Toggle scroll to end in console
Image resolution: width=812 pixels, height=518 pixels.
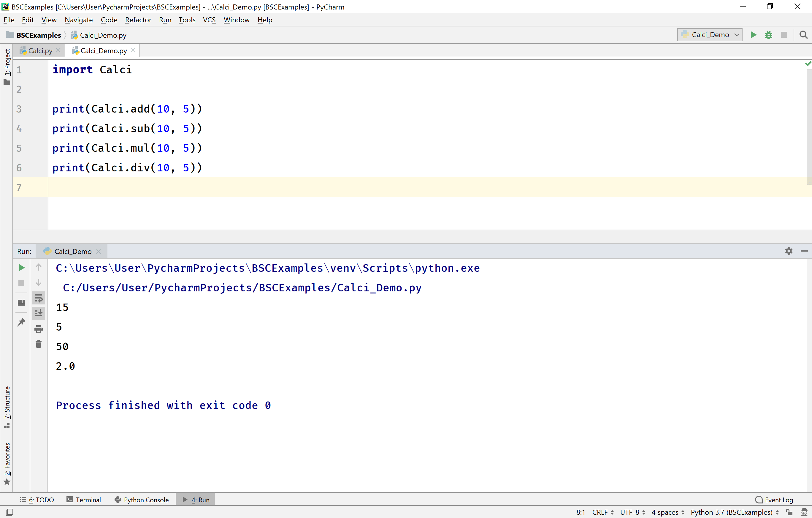point(39,313)
